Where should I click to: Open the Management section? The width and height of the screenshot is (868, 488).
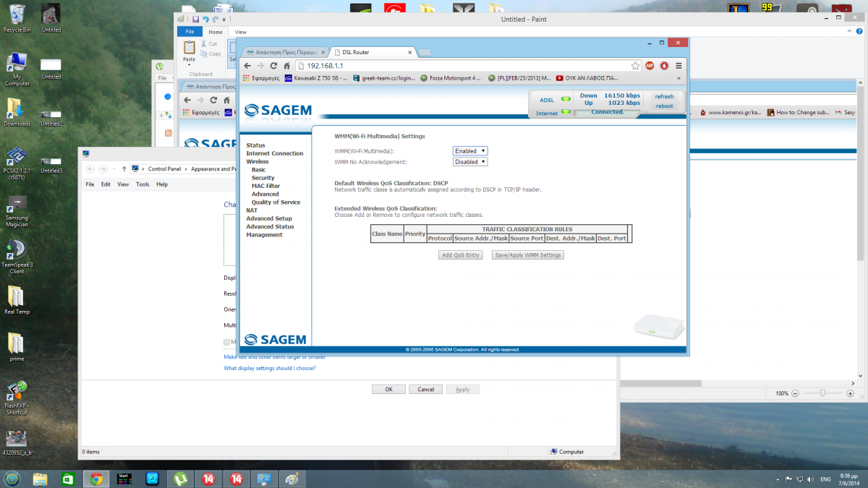point(264,235)
